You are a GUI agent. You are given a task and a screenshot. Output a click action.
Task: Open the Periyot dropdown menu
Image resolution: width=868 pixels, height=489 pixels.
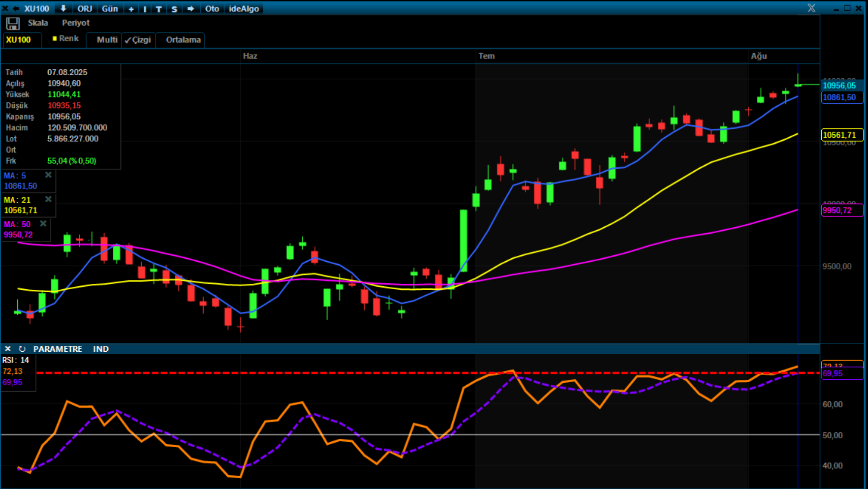(76, 23)
